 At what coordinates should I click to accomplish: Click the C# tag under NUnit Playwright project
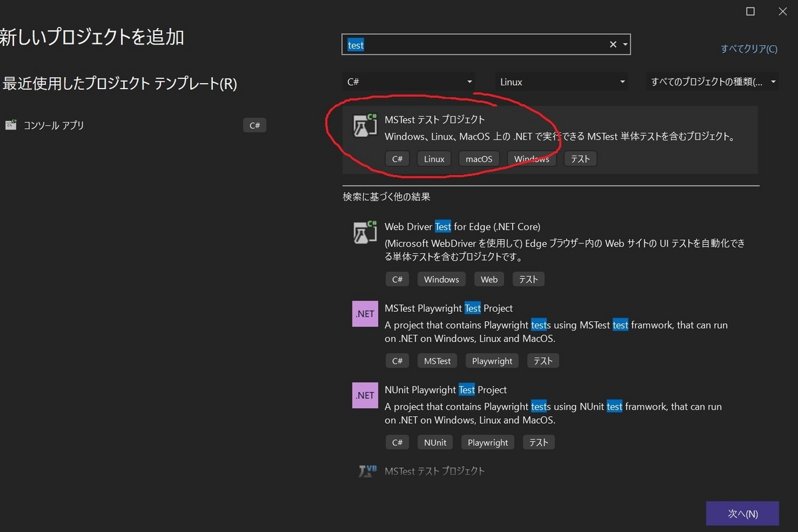397,442
